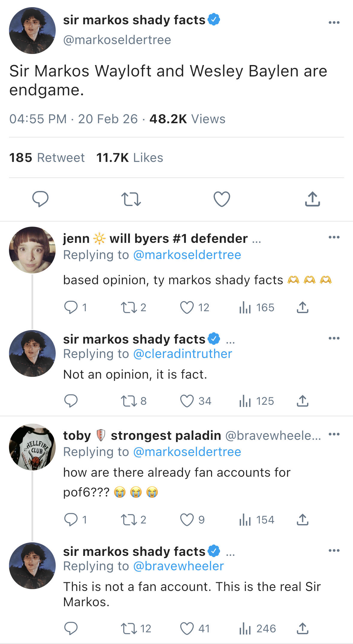Retweet the main endgame tweet
This screenshot has width=353, height=644.
pos(131,199)
